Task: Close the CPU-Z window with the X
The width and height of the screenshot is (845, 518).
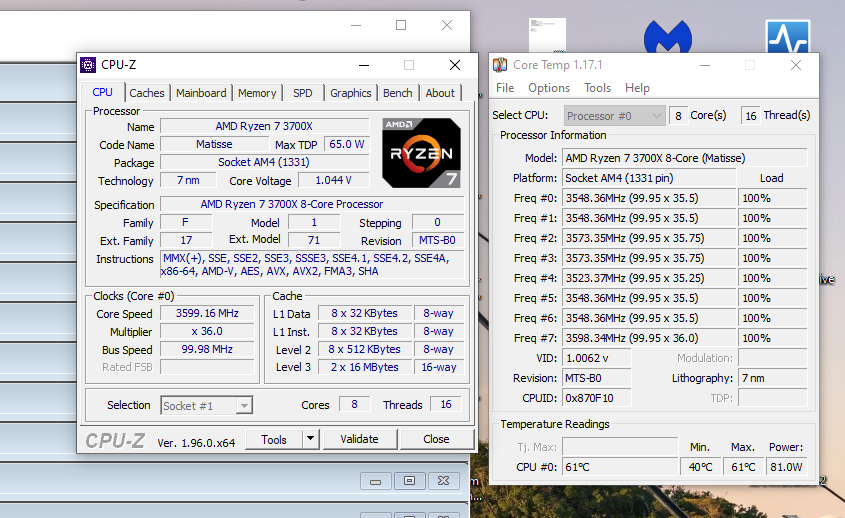Action: 455,65
